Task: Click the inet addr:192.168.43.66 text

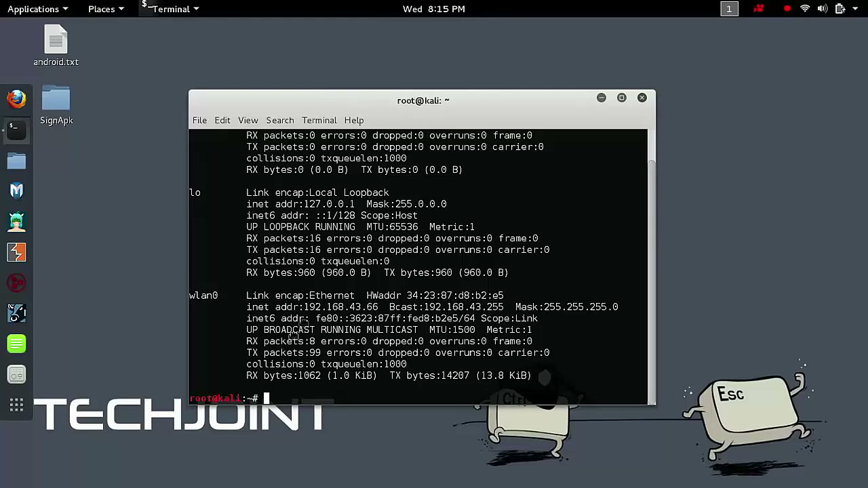Action: (312, 307)
